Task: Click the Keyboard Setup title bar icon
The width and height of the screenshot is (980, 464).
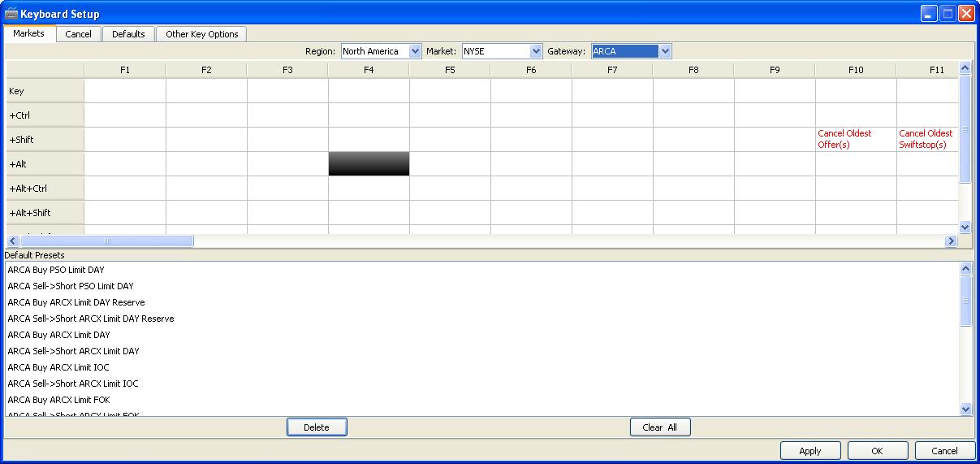Action: click(x=11, y=14)
